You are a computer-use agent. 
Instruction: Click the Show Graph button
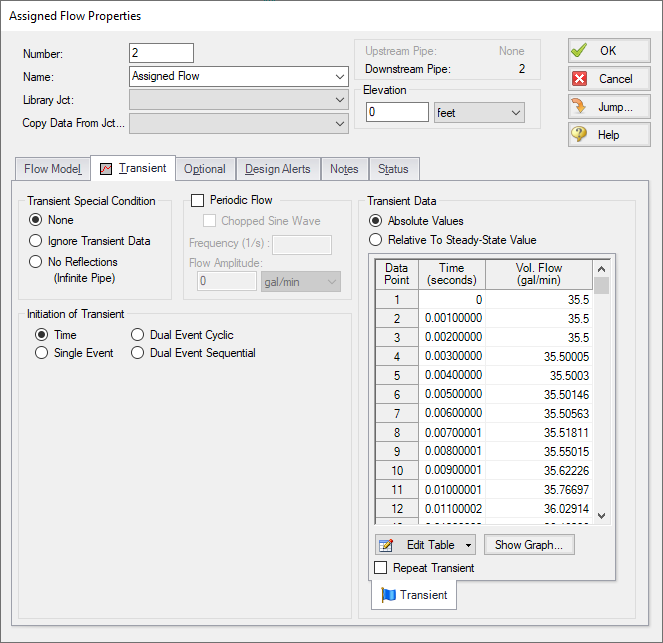point(529,545)
